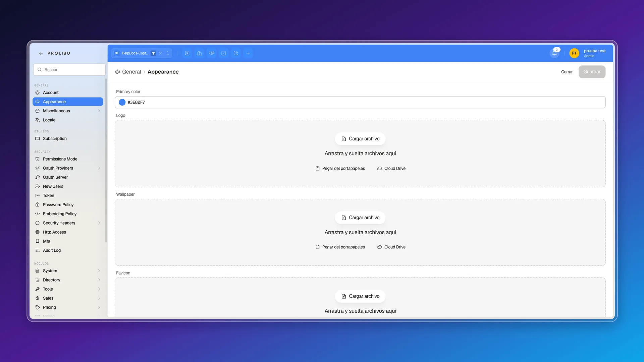This screenshot has width=644, height=362.
Task: Click the Guardar button
Action: pos(592,72)
